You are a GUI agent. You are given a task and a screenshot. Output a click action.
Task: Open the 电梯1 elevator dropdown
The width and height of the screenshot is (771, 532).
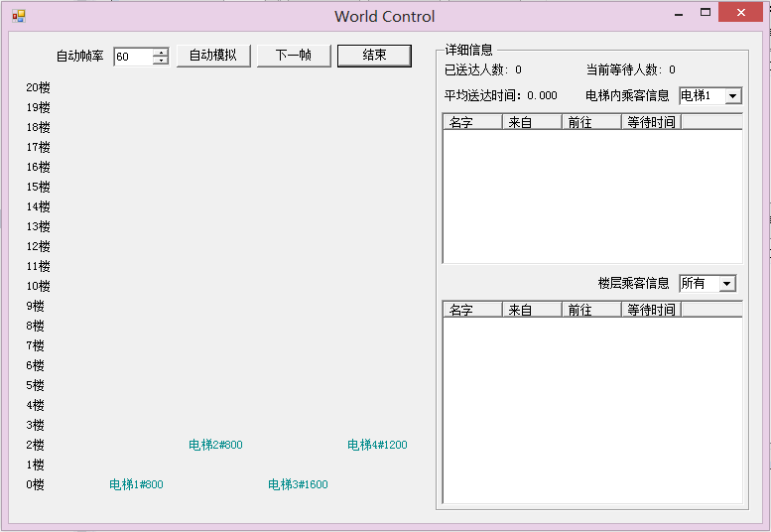click(x=733, y=96)
